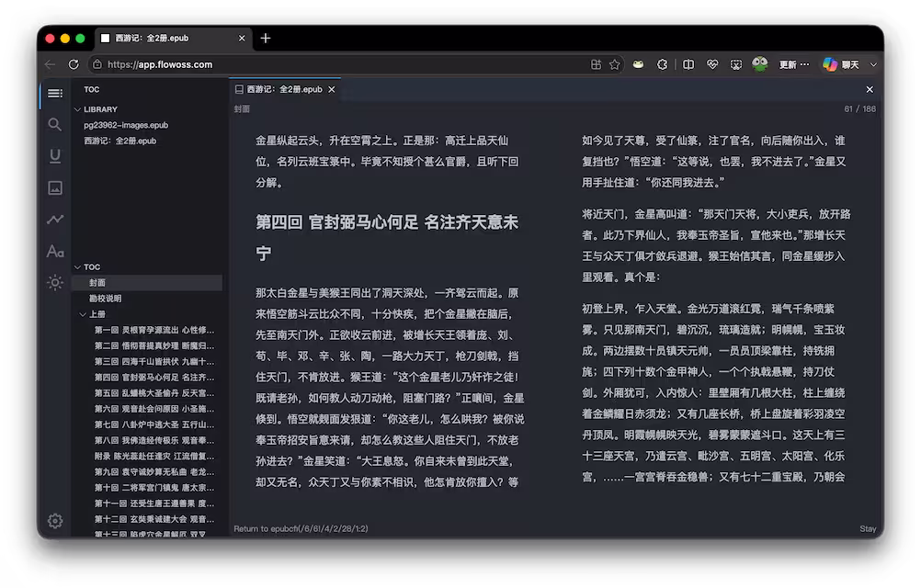Click the screenshot capture icon in the toolbar

tap(736, 64)
